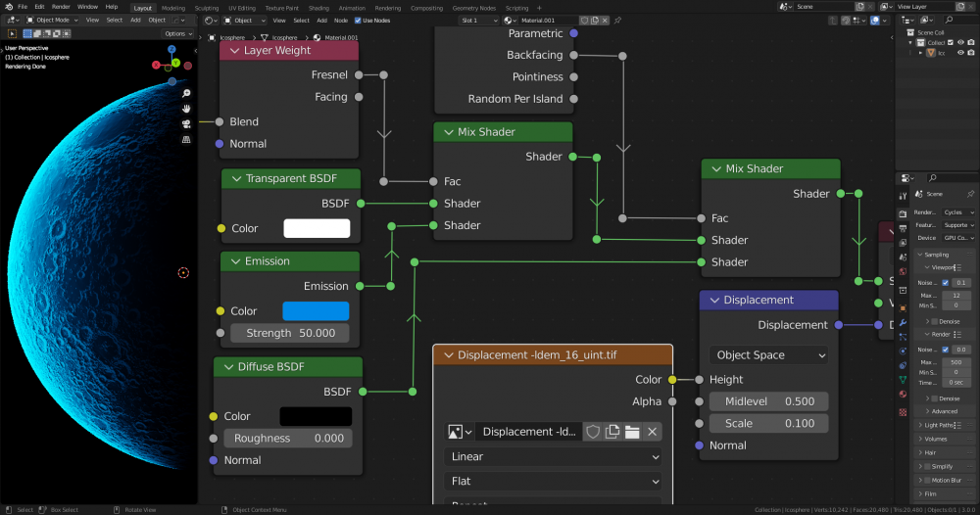
Task: Enable the Simplify checkbox
Action: [927, 466]
